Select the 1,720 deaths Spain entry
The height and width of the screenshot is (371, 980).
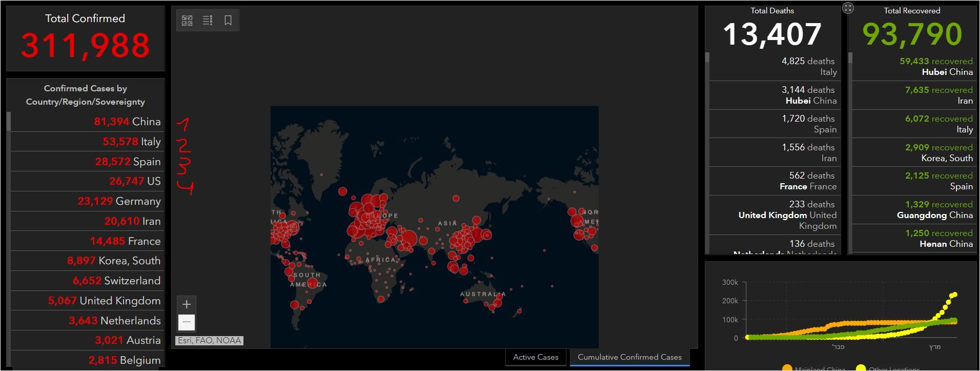point(774,124)
